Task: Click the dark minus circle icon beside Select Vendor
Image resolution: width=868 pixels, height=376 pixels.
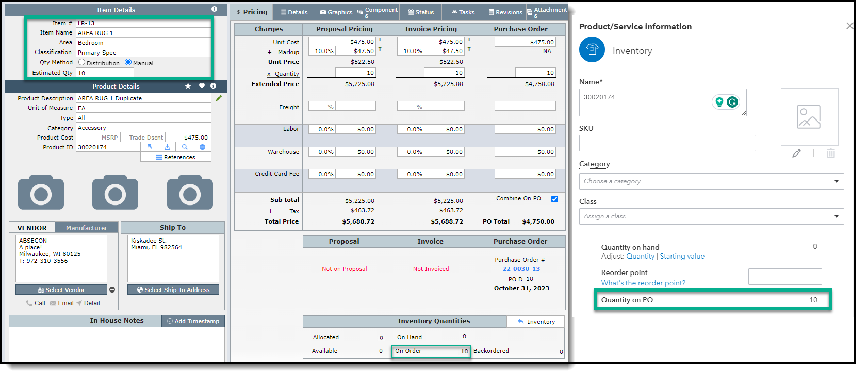Action: click(112, 290)
